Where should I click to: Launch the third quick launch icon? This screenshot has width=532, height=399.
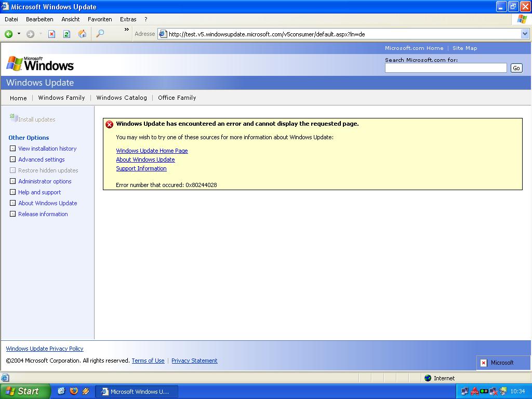point(86,391)
